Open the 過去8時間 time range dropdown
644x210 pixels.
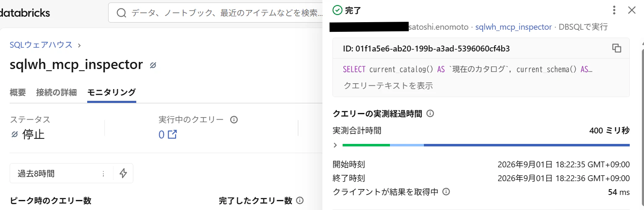point(61,173)
